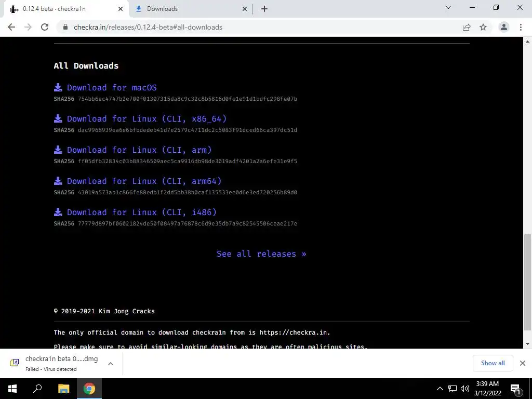Image resolution: width=532 pixels, height=399 pixels.
Task: Show hidden system tray icons
Action: pyautogui.click(x=440, y=389)
